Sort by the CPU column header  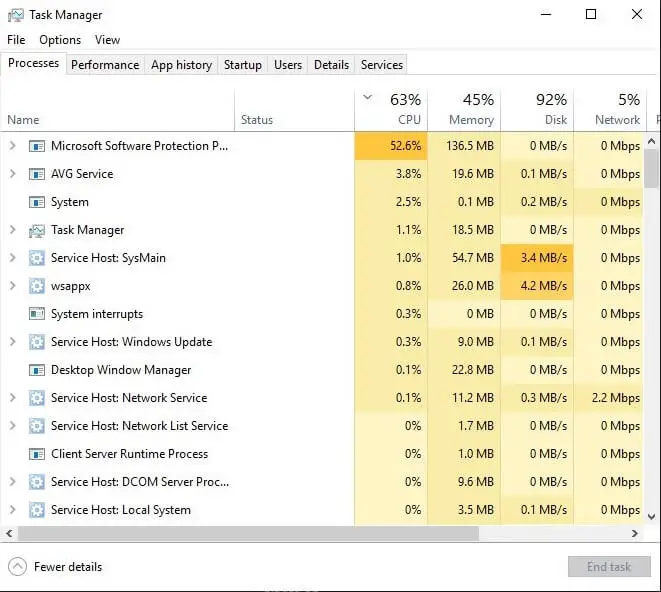tap(391, 110)
